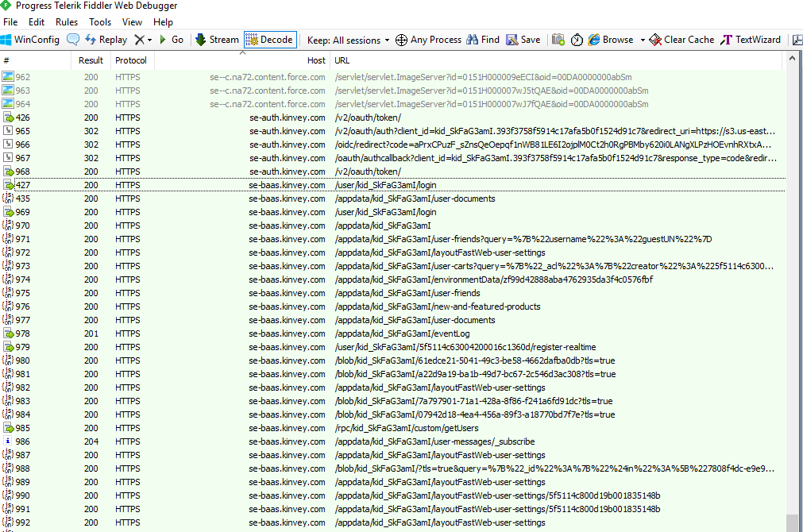This screenshot has height=532, width=803.
Task: Open the TextWizard tool
Action: (751, 40)
